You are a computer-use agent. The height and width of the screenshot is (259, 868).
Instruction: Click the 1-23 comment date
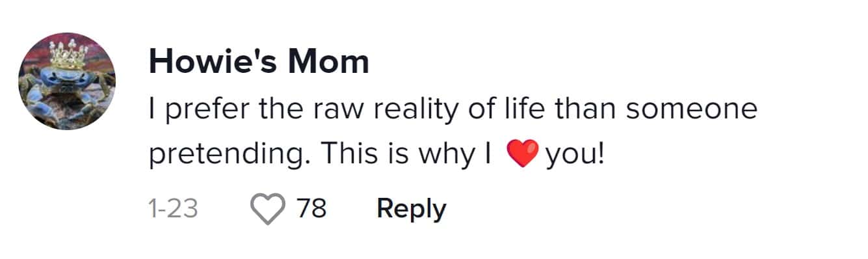pos(173,209)
